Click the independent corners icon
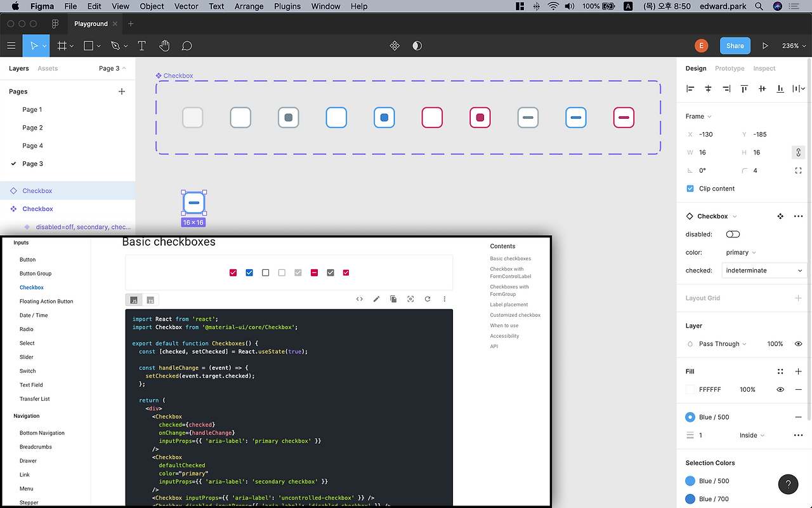812x508 pixels. point(798,171)
